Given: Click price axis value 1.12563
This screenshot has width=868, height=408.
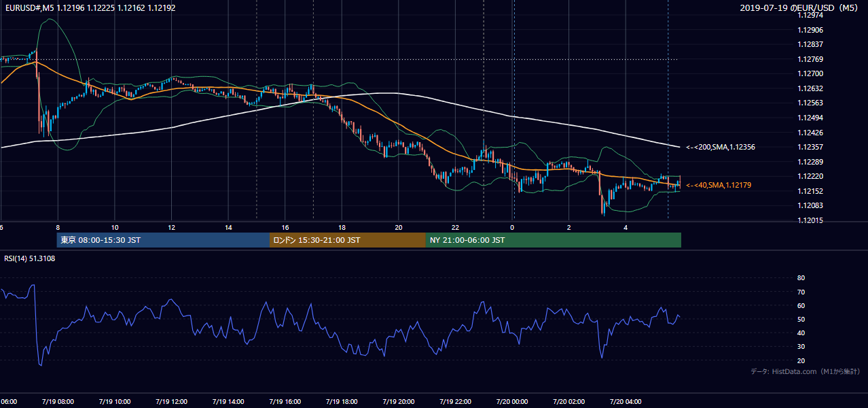Looking at the screenshot, I should (x=810, y=103).
